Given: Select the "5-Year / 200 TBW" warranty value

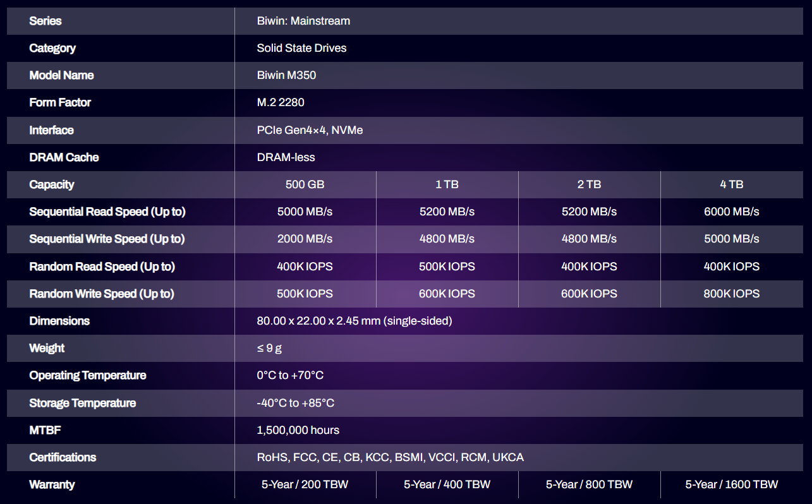Looking at the screenshot, I should point(305,484).
